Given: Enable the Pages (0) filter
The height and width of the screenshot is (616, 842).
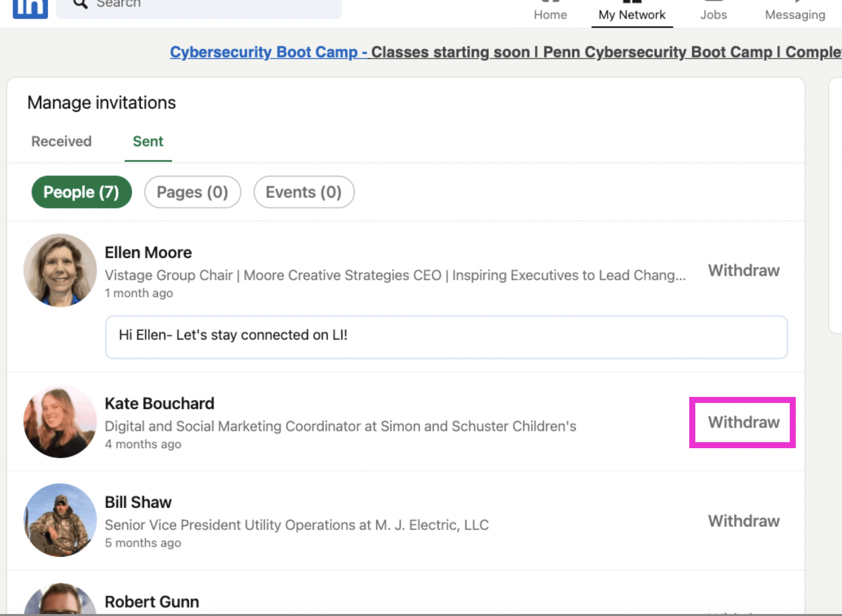Looking at the screenshot, I should pos(192,192).
